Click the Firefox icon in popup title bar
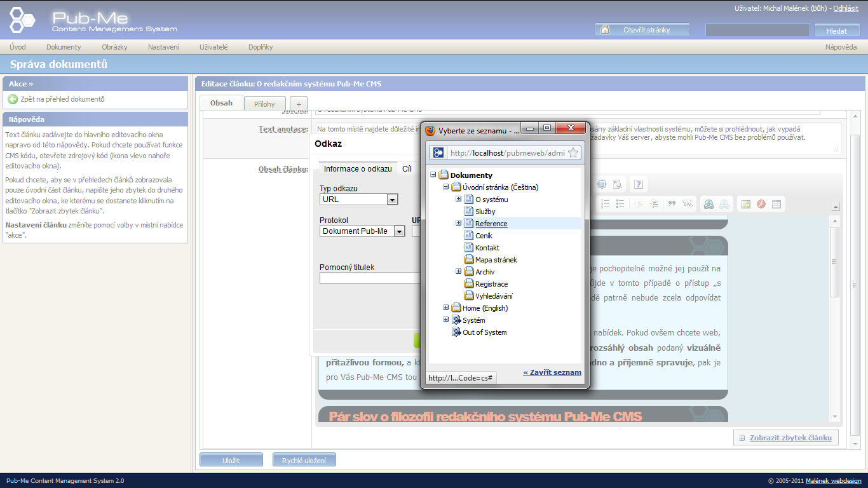Viewport: 868px width, 488px height. (x=430, y=130)
